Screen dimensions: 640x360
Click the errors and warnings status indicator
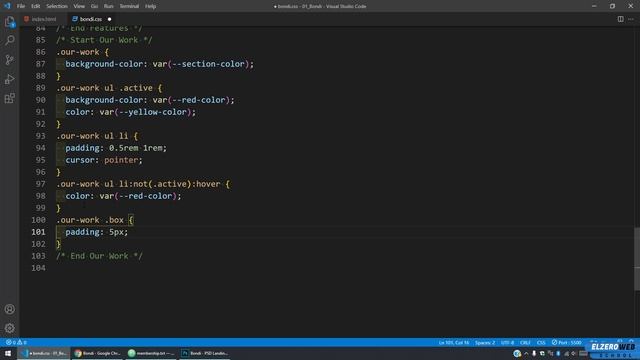(16, 342)
